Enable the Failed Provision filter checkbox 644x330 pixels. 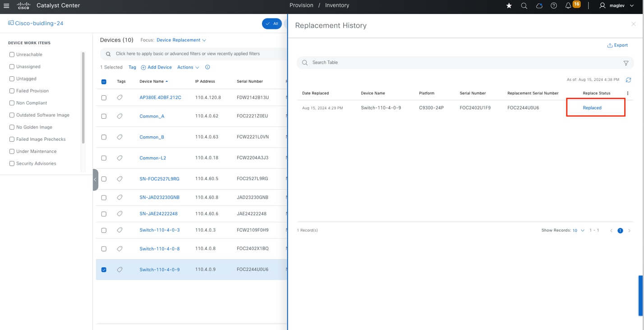(12, 91)
